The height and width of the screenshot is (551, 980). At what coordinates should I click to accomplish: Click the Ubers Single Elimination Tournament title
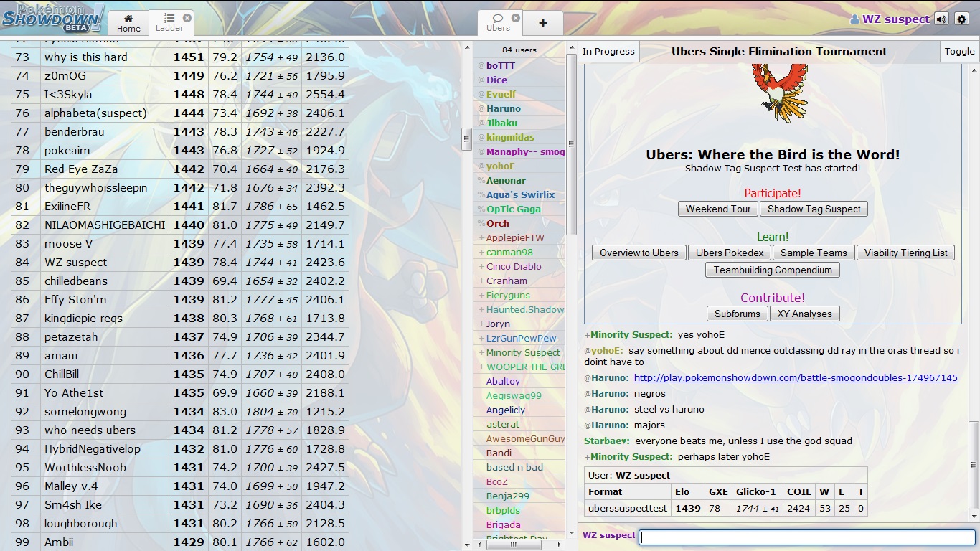point(779,51)
